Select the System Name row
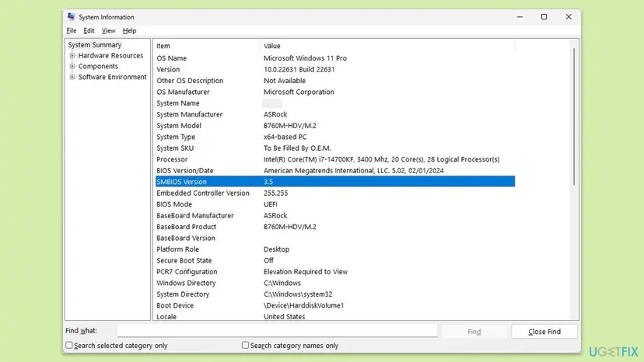This screenshot has width=644, height=362. pyautogui.click(x=335, y=103)
